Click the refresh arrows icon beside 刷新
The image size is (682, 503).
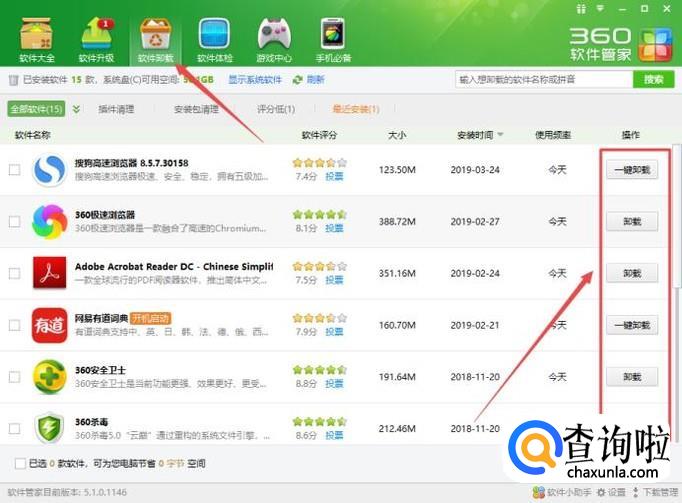[x=298, y=80]
